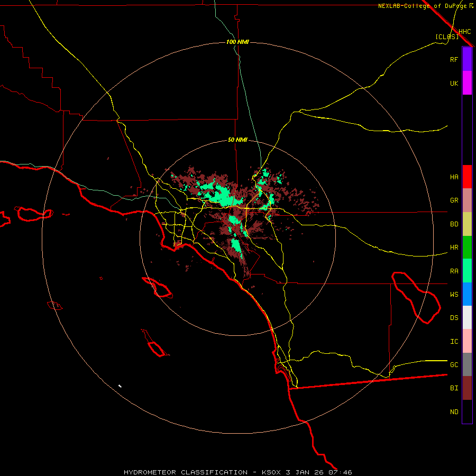The image size is (476, 476).
Task: Click the NEXLAB-College of DuPage text
Action: tap(422, 6)
